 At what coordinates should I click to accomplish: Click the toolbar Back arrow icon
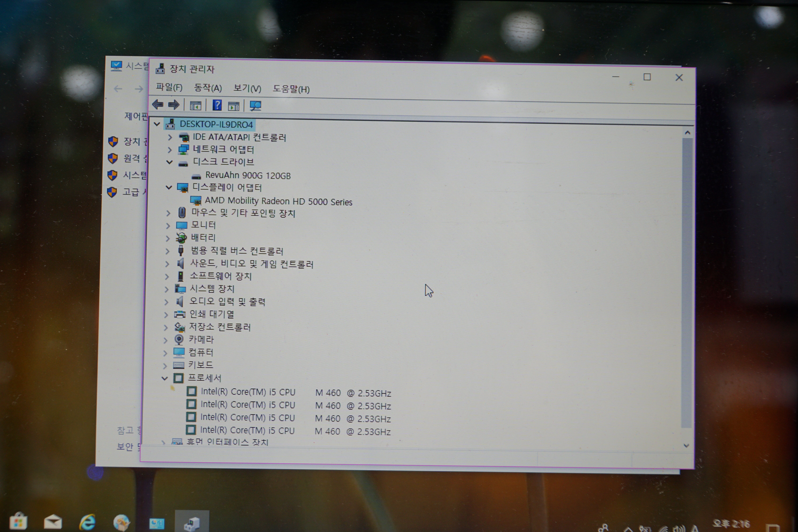point(157,105)
